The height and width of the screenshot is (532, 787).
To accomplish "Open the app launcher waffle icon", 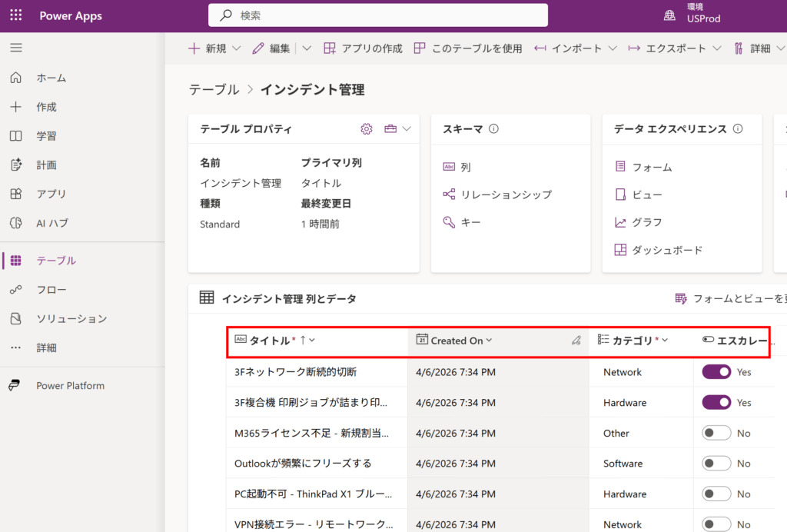I will pyautogui.click(x=16, y=15).
